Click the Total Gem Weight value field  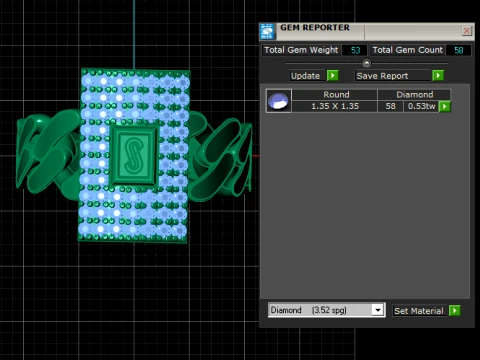click(x=355, y=50)
